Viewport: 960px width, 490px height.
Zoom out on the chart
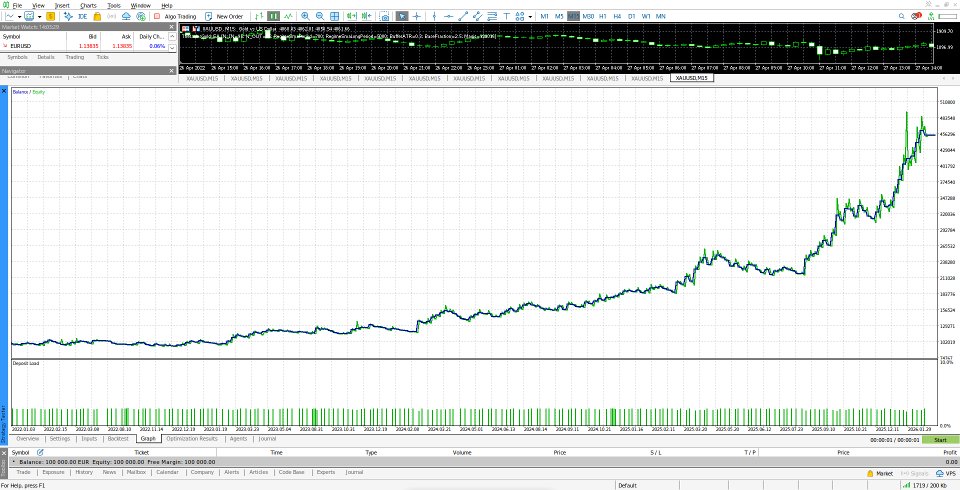(320, 17)
